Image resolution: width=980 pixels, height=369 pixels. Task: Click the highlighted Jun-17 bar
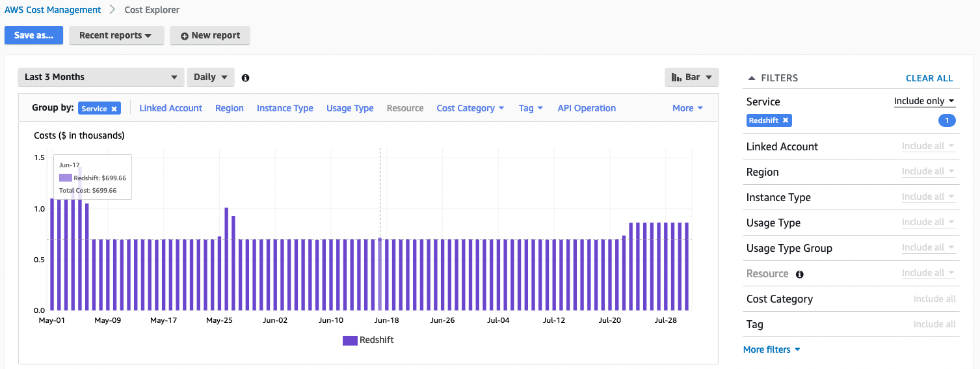[x=380, y=274]
